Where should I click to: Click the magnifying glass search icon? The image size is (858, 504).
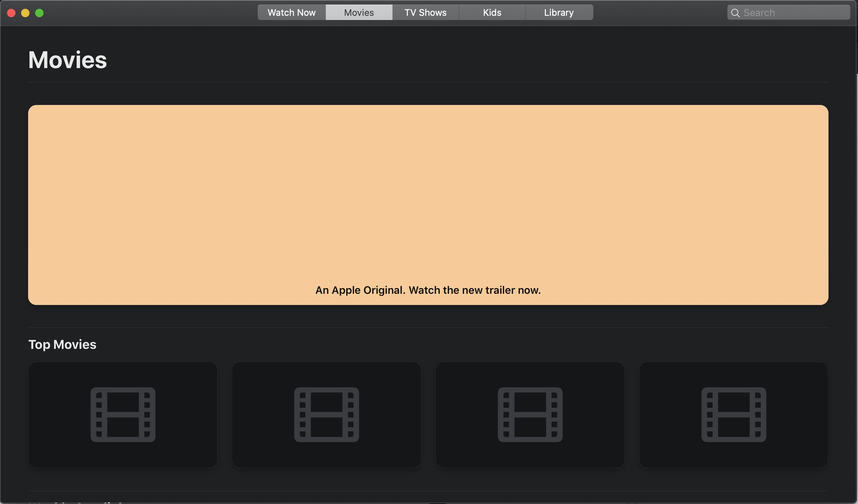pos(735,13)
